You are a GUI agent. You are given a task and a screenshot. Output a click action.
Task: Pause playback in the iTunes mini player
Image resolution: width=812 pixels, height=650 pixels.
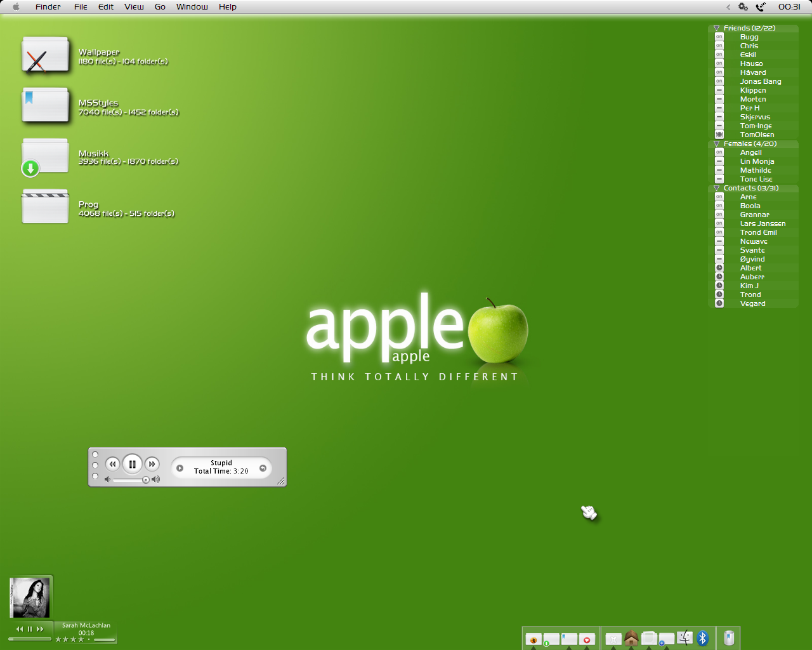(132, 464)
